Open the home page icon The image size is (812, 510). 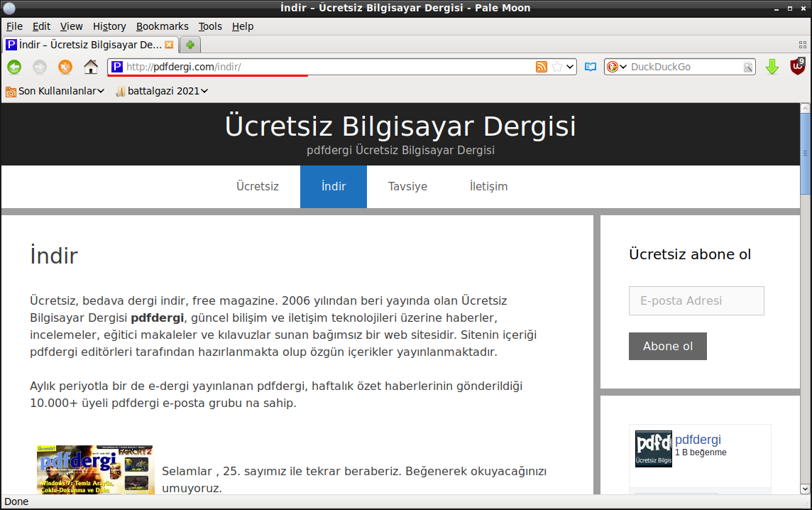click(91, 66)
